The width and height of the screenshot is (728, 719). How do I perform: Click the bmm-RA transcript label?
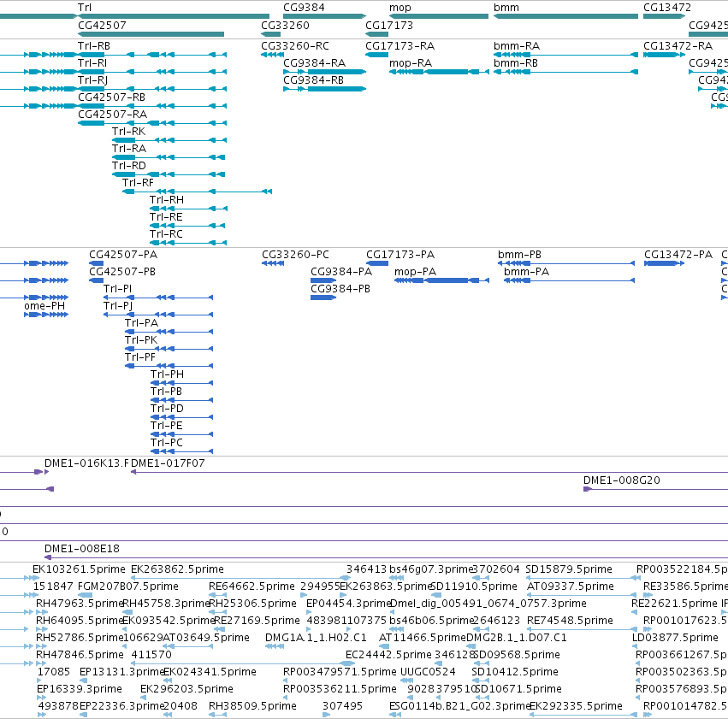[x=517, y=46]
